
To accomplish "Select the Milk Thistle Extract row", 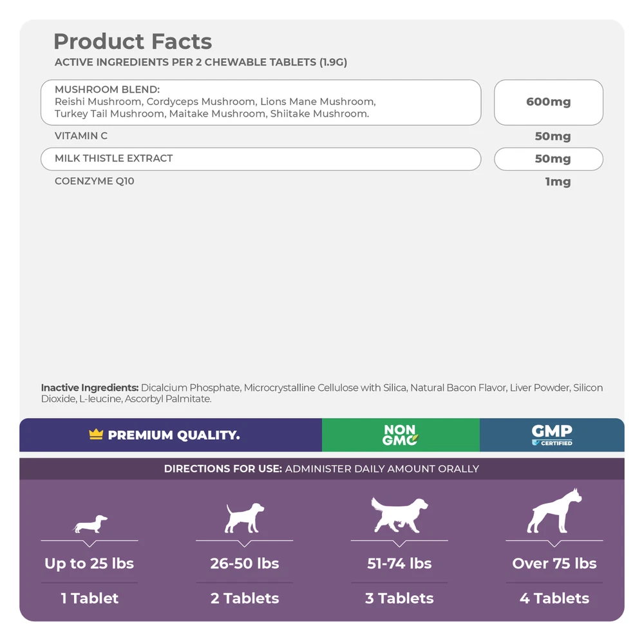I will (x=260, y=159).
